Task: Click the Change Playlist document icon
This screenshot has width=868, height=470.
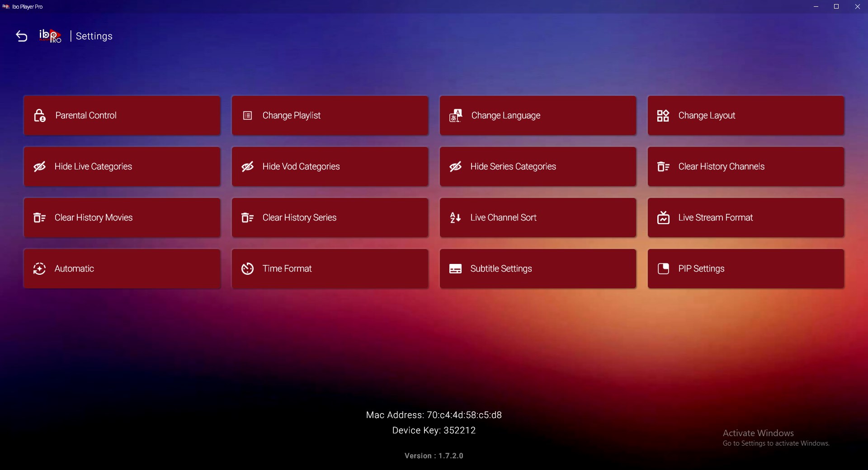Action: [247, 115]
